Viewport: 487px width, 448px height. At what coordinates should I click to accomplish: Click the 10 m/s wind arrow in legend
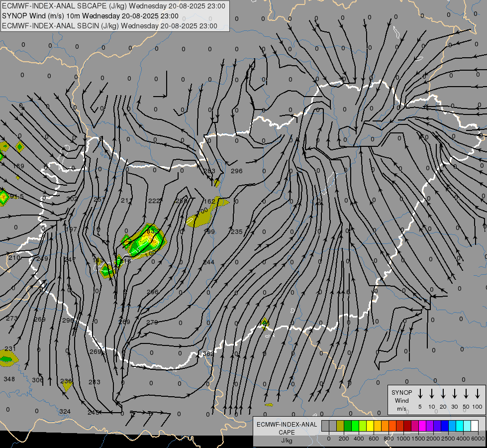(x=431, y=394)
